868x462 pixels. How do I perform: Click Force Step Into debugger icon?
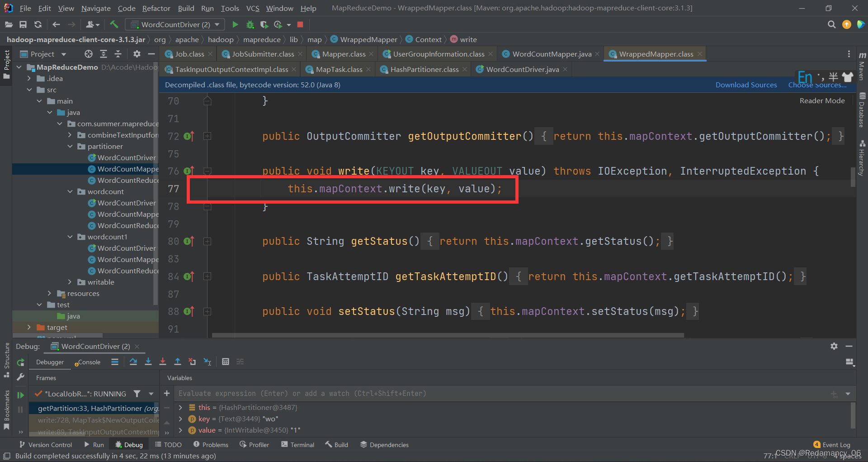click(163, 362)
